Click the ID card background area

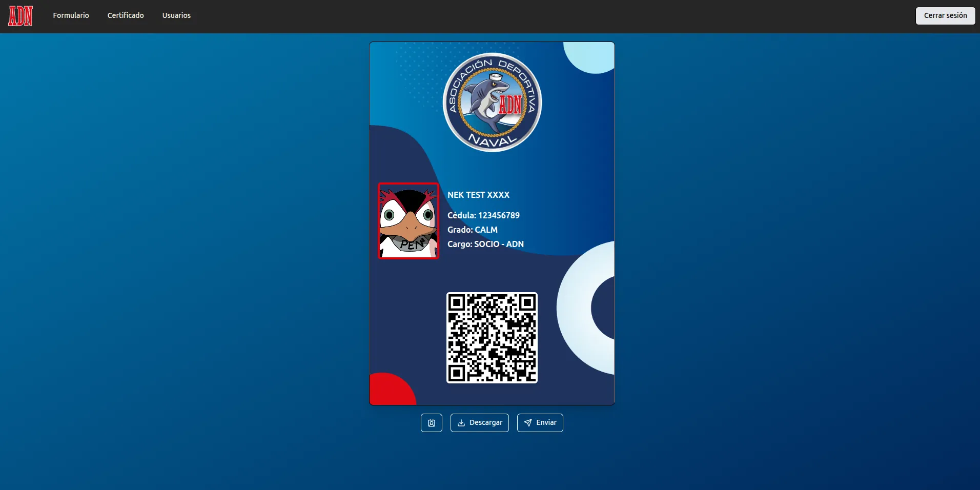click(405, 308)
